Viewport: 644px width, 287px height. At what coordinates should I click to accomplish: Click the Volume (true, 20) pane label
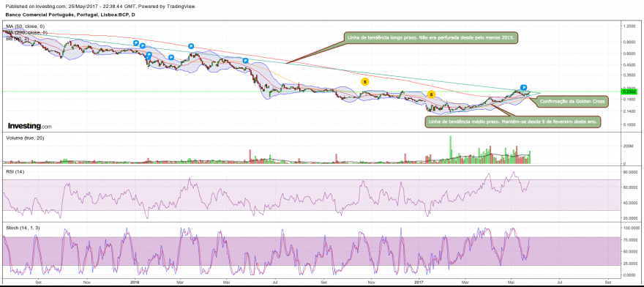[x=25, y=138]
